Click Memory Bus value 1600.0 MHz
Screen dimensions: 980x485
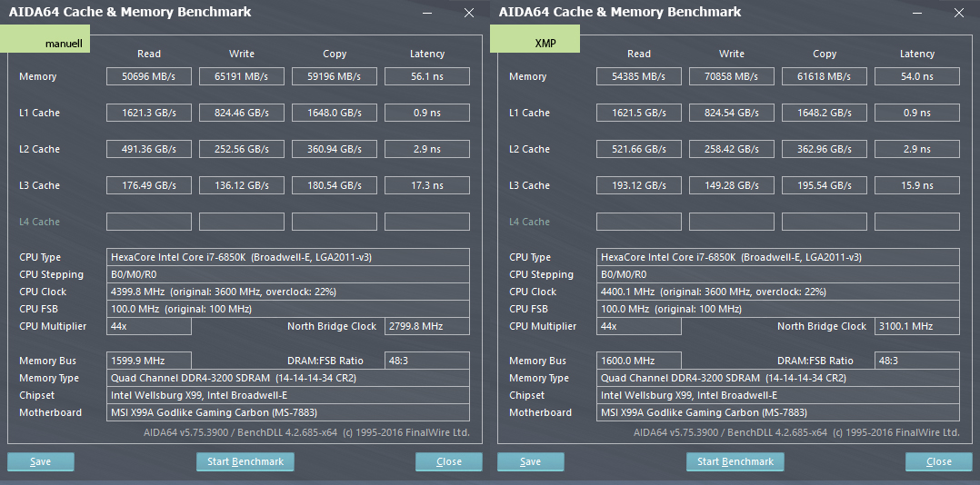click(x=639, y=361)
